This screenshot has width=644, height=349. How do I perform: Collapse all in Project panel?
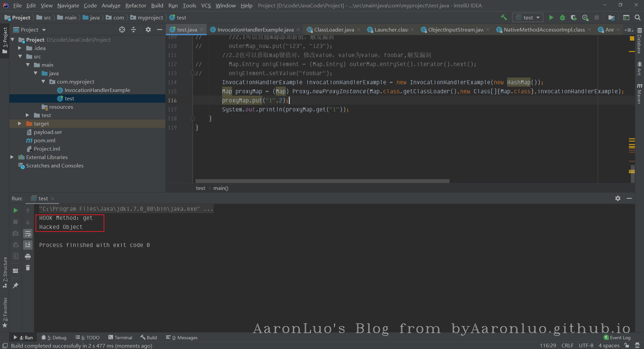click(x=133, y=30)
